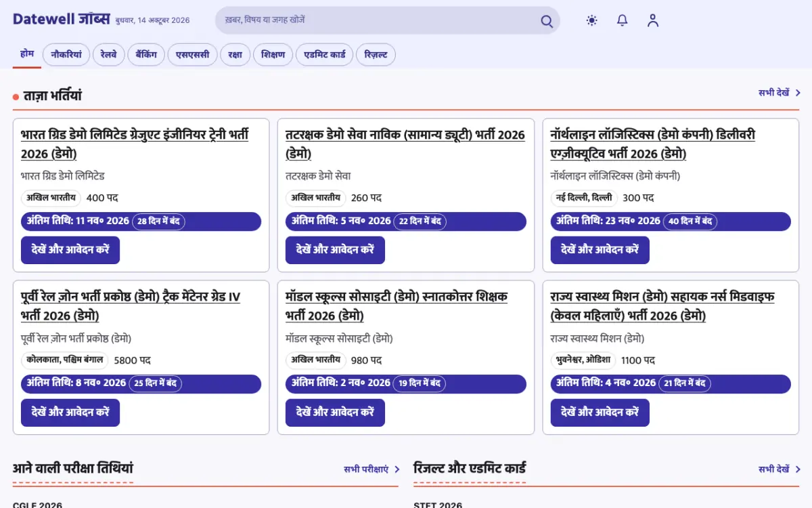This screenshot has width=812, height=508.
Task: Click अंतिम तिथि: 4 नव॰ 2026 text
Action: point(606,383)
